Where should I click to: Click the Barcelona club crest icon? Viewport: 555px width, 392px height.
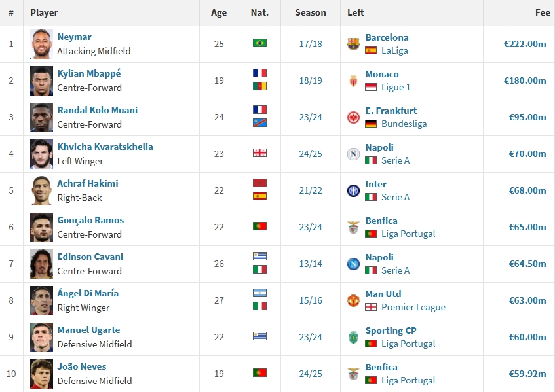pyautogui.click(x=354, y=44)
